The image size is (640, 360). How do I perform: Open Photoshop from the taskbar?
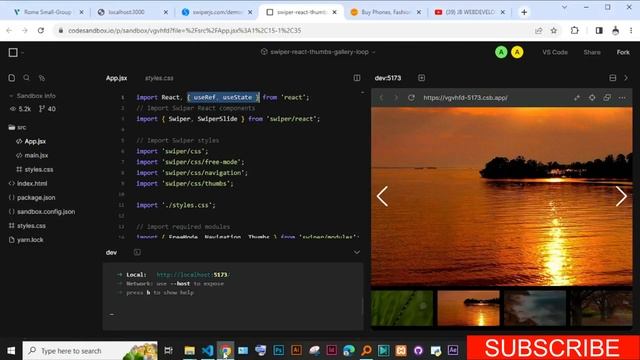coord(279,350)
